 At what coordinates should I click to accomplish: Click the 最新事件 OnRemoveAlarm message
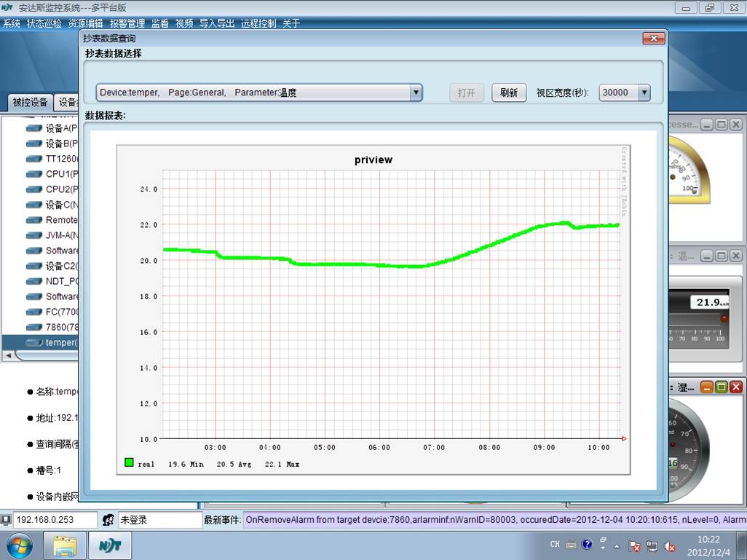[x=494, y=519]
